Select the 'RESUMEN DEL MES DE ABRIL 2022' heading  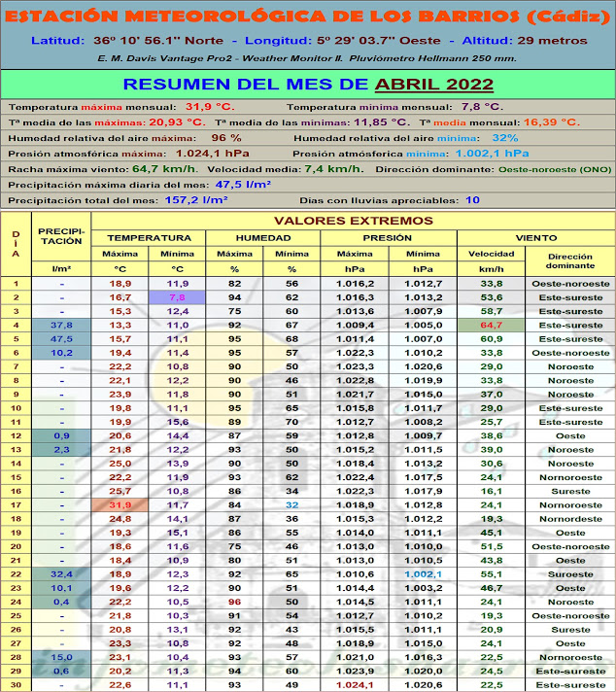click(308, 84)
